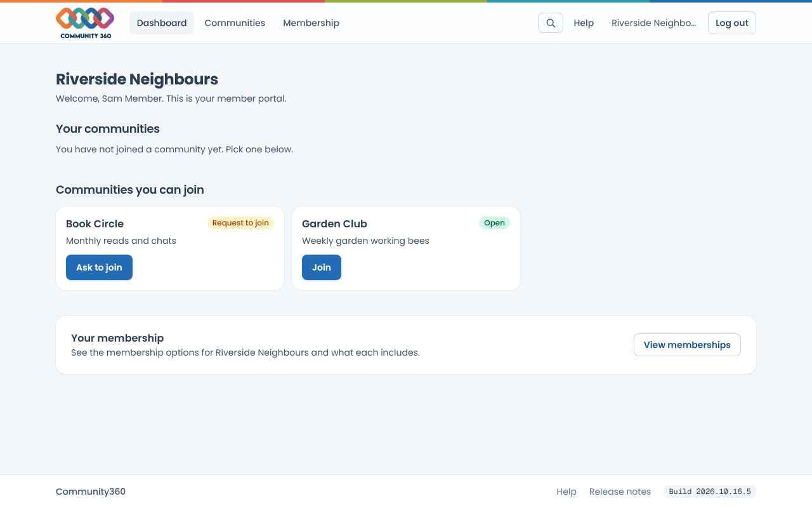
Task: Open the Riverside Neighbo… account menu
Action: [653, 23]
